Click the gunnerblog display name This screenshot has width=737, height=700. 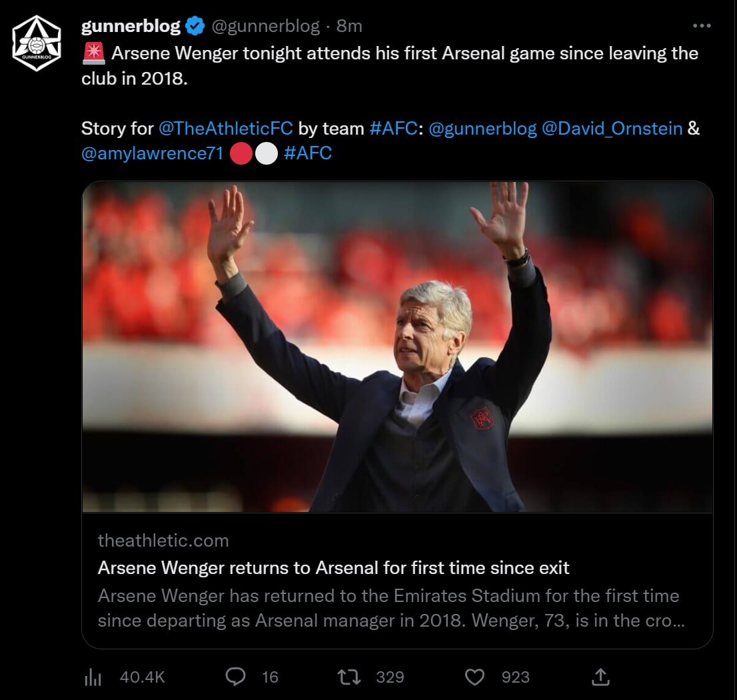coord(131,26)
